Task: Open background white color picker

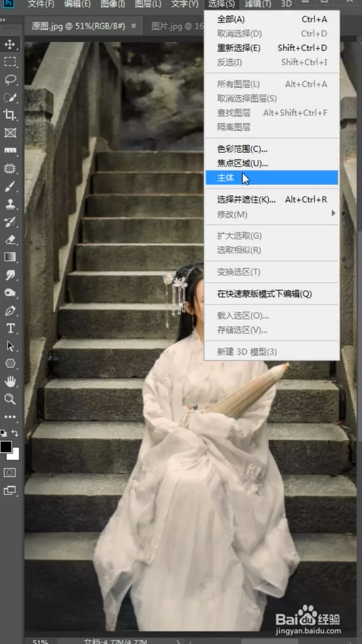Action: 16,455
